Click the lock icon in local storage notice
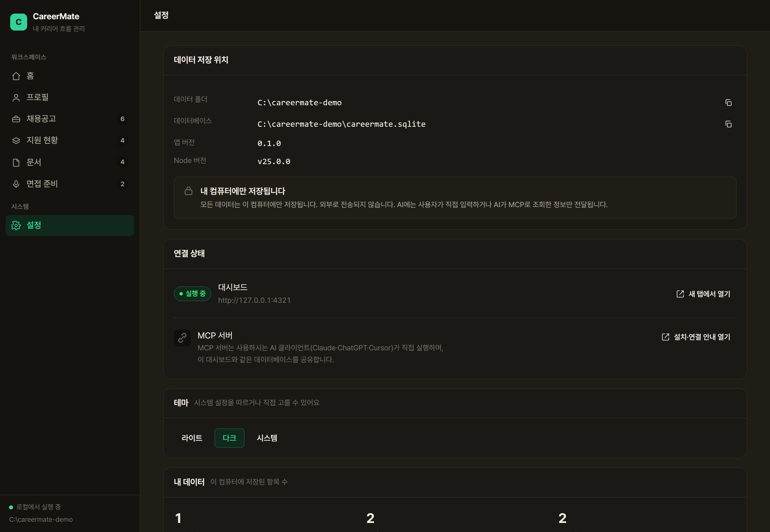Screen dimensions: 770x532 [x=189, y=191]
